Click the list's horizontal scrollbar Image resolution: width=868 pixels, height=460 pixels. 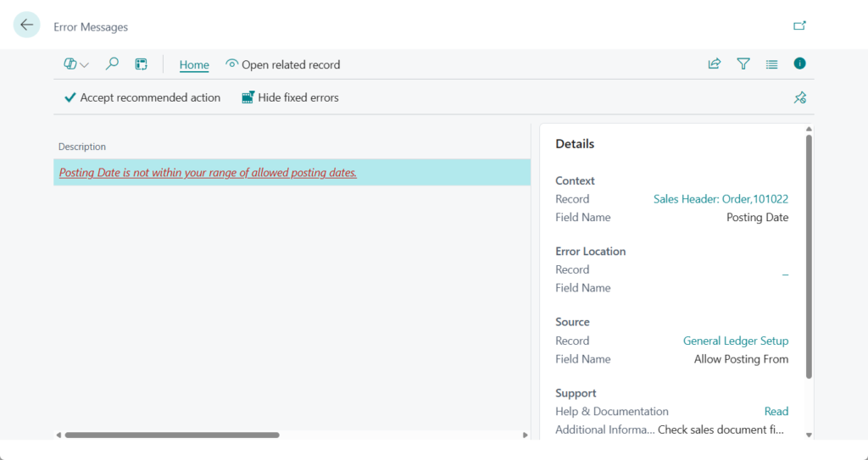pyautogui.click(x=171, y=435)
